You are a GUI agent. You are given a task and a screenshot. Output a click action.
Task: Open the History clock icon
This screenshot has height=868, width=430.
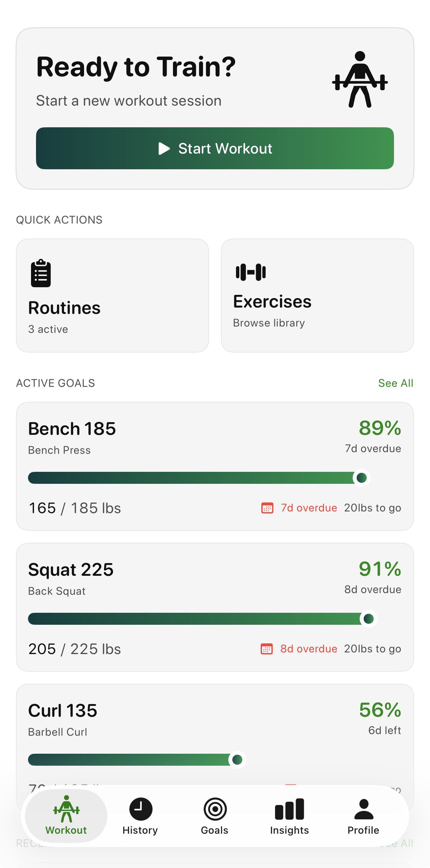[140, 809]
